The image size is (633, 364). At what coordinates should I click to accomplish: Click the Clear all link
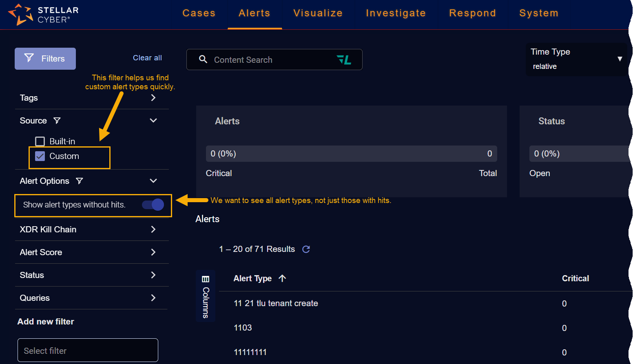pyautogui.click(x=147, y=58)
